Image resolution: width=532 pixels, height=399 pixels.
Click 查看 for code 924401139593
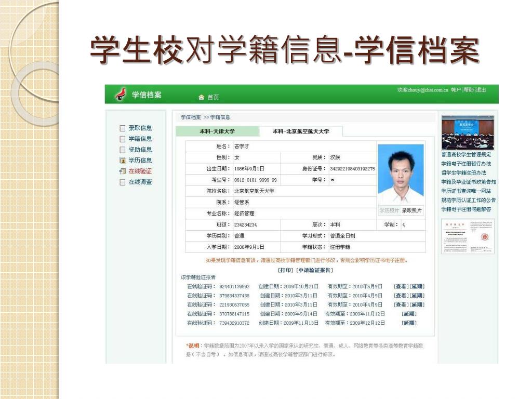[x=401, y=286]
